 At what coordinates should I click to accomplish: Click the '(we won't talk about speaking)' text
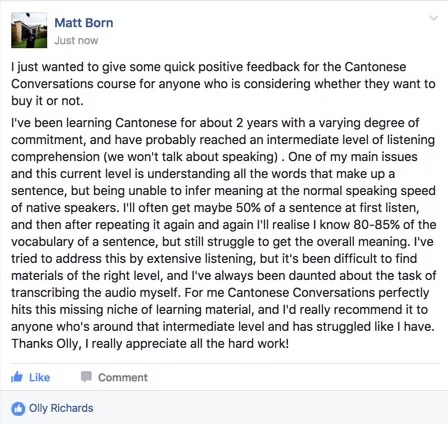(191, 157)
